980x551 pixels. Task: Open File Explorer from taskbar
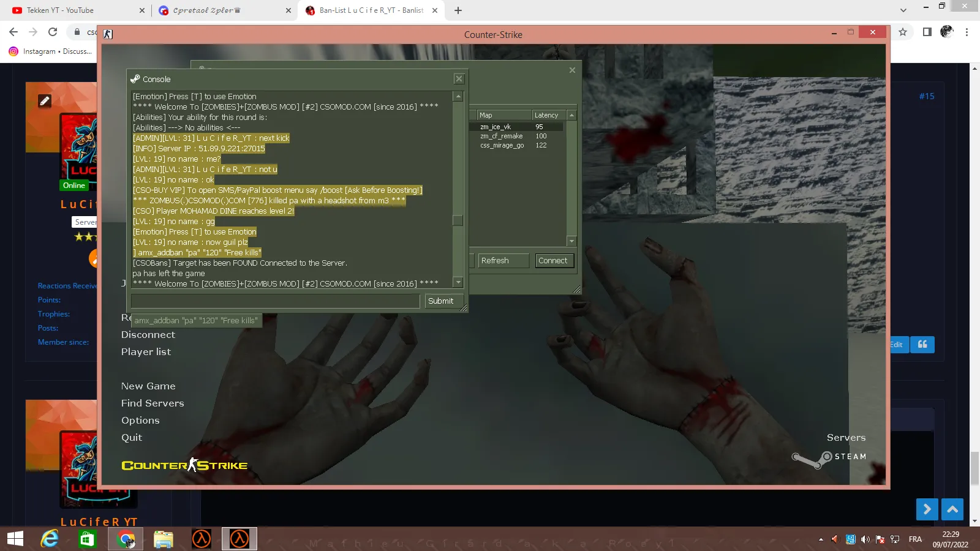coord(164,539)
